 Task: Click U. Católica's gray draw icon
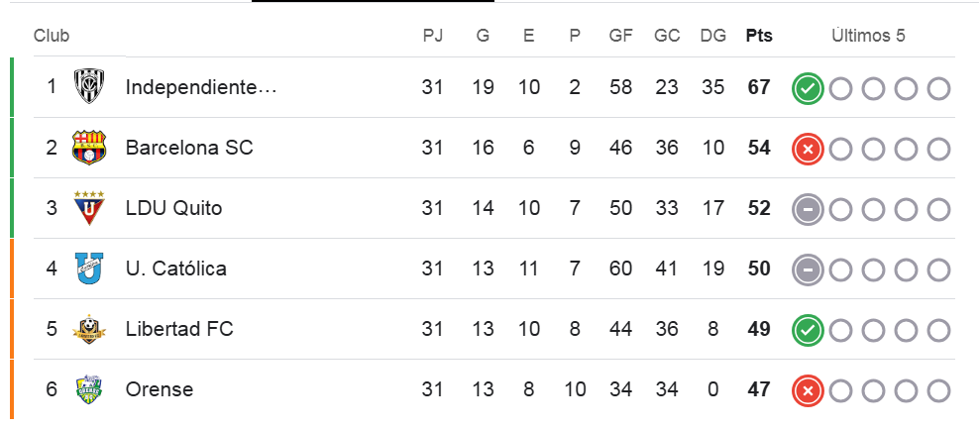[x=808, y=269]
